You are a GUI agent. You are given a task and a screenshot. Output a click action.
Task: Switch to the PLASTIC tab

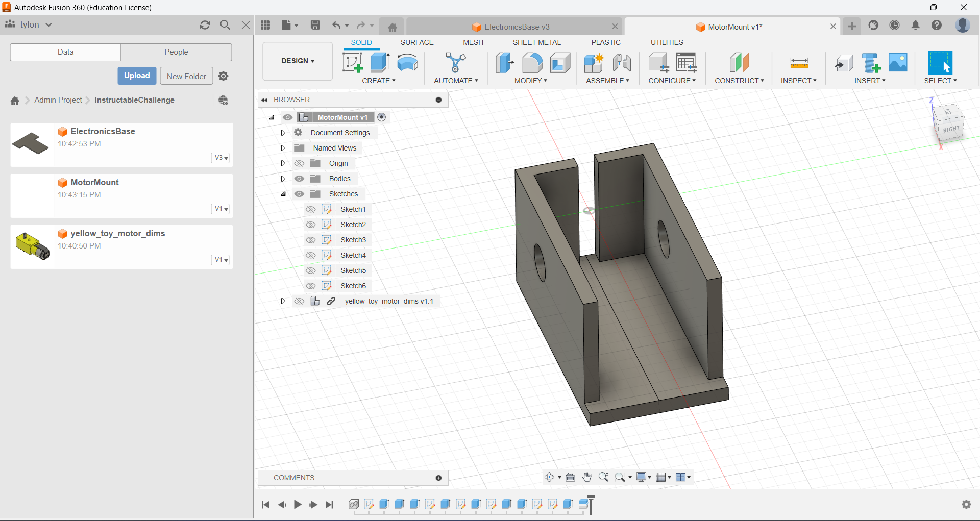pyautogui.click(x=606, y=42)
